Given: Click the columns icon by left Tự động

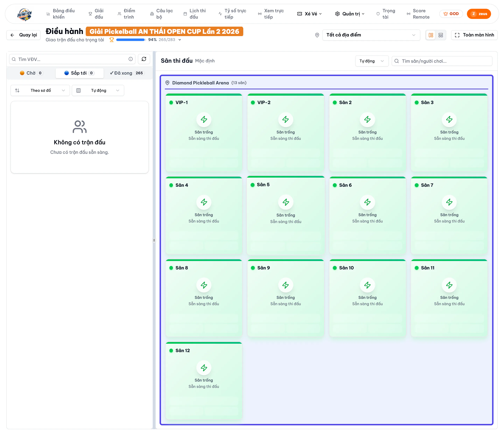Looking at the screenshot, I should click(79, 90).
